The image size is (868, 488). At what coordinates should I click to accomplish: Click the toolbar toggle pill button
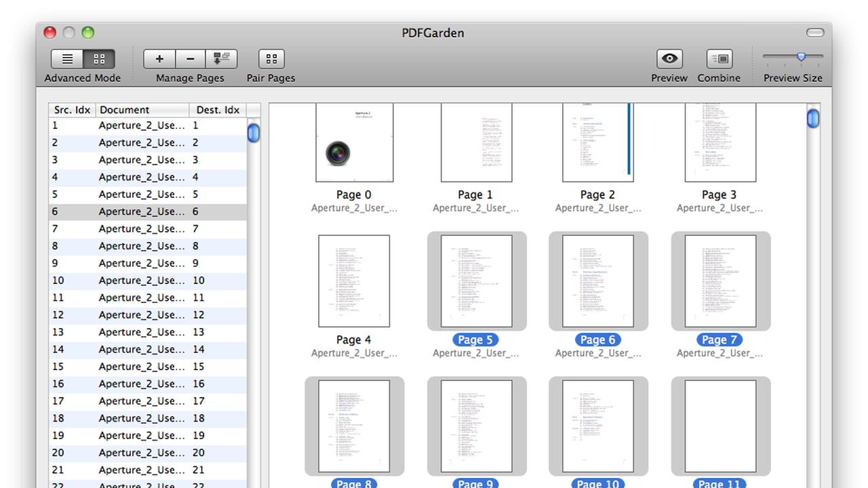coord(815,33)
